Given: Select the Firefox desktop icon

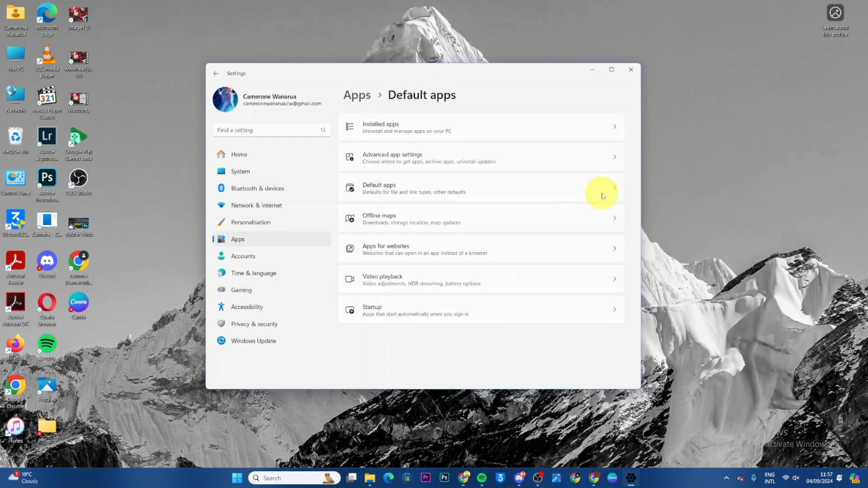Looking at the screenshot, I should (x=15, y=348).
